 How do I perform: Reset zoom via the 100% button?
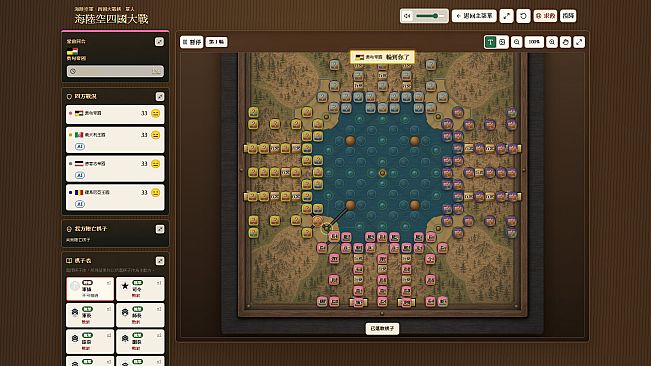pyautogui.click(x=534, y=42)
